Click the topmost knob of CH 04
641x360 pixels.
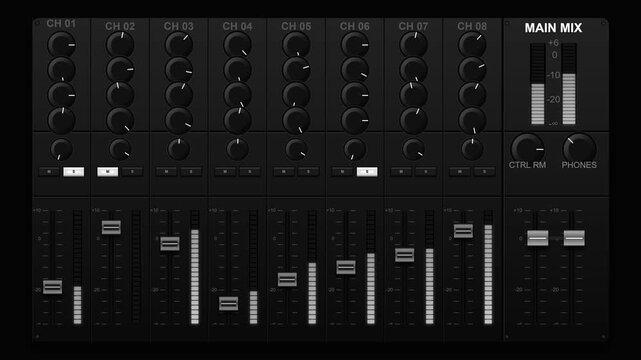[x=238, y=45]
